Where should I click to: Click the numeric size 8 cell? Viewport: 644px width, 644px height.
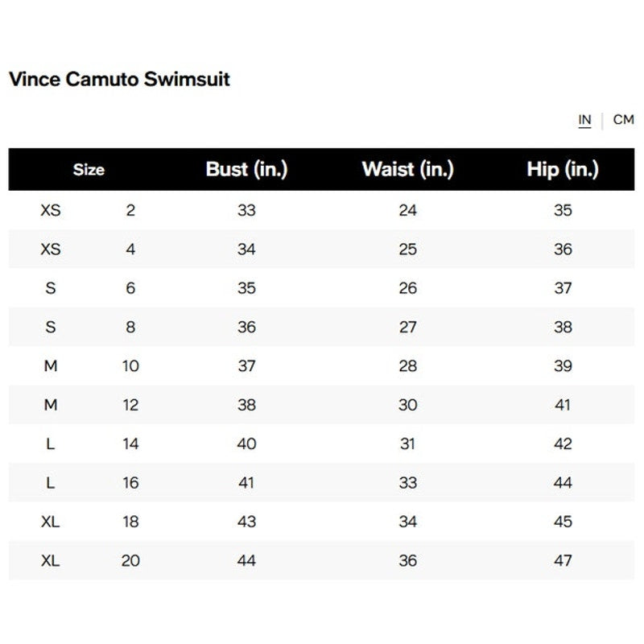[x=130, y=327]
